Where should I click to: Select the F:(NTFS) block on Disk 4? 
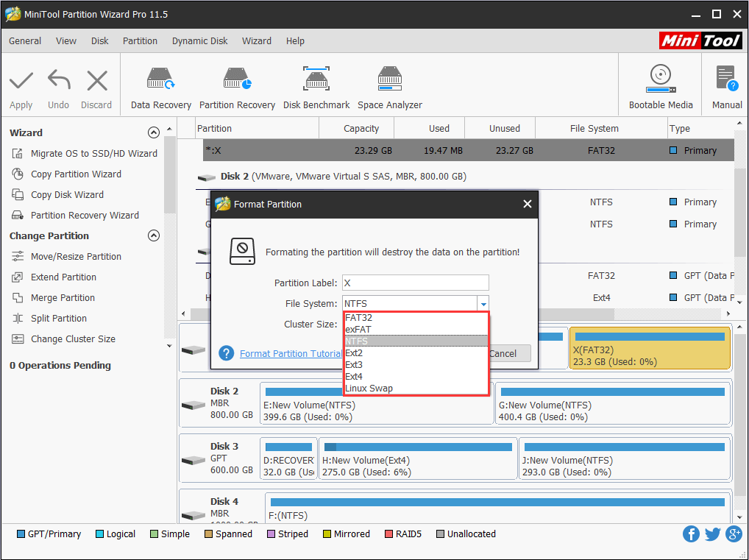point(498,508)
